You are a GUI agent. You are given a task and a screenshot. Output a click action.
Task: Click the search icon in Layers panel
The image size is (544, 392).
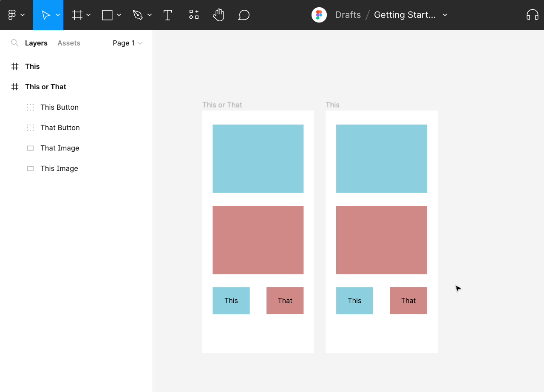14,43
